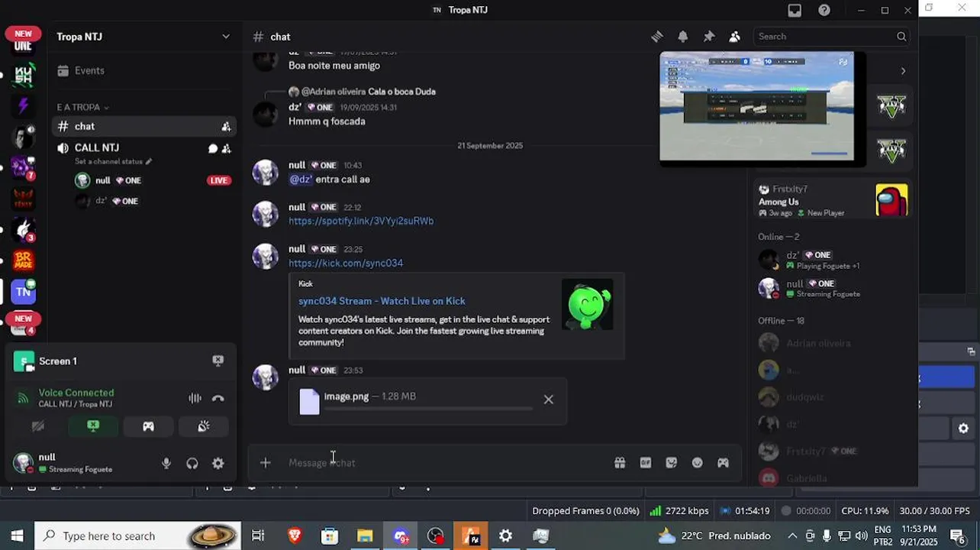Open the GIF picker

click(x=646, y=463)
